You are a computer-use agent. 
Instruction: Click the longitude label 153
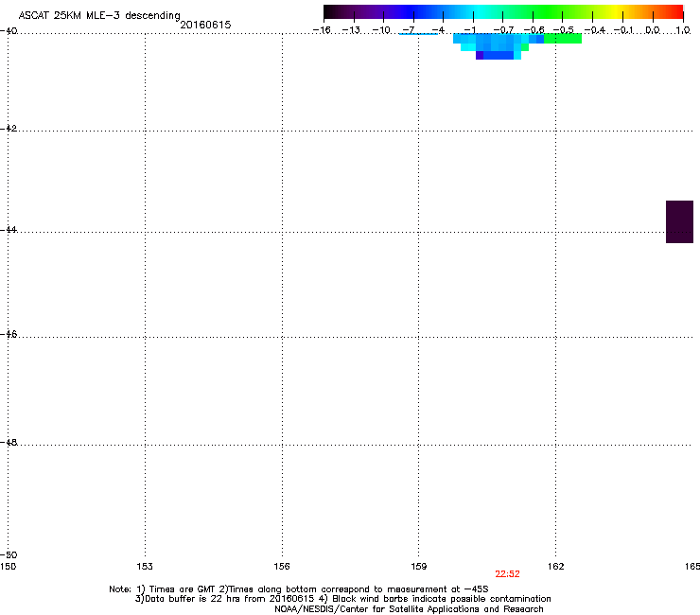tap(145, 567)
